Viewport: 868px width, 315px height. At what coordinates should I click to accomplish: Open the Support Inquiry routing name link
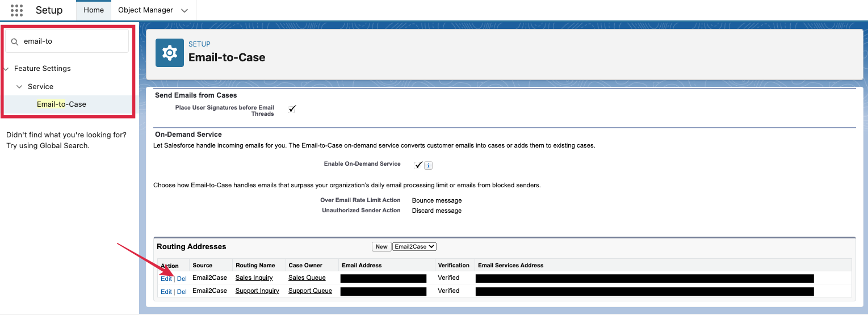(257, 291)
